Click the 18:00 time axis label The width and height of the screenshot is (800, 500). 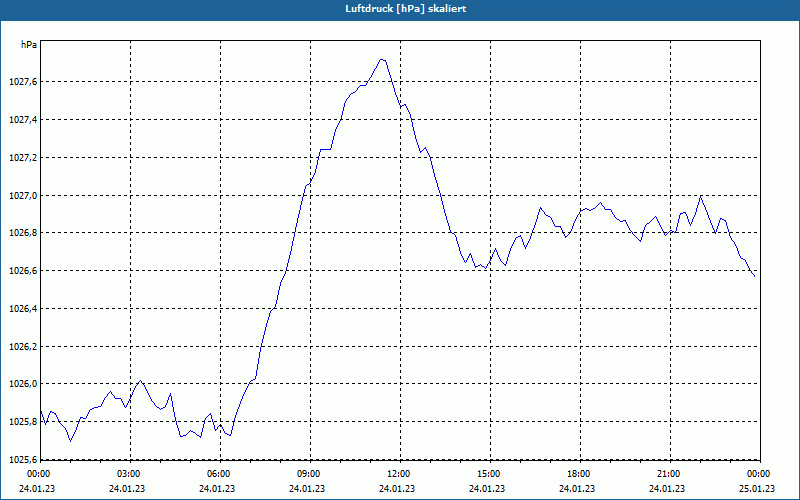580,474
